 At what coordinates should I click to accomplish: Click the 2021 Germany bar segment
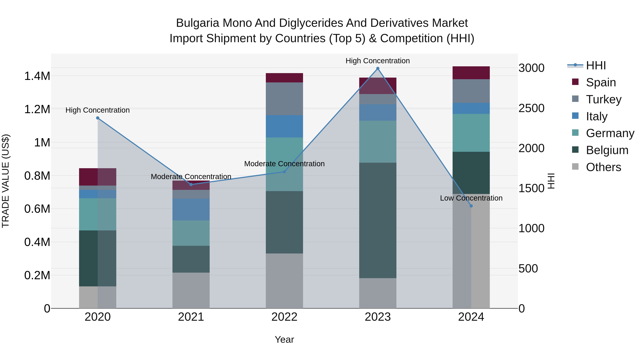[x=191, y=233]
